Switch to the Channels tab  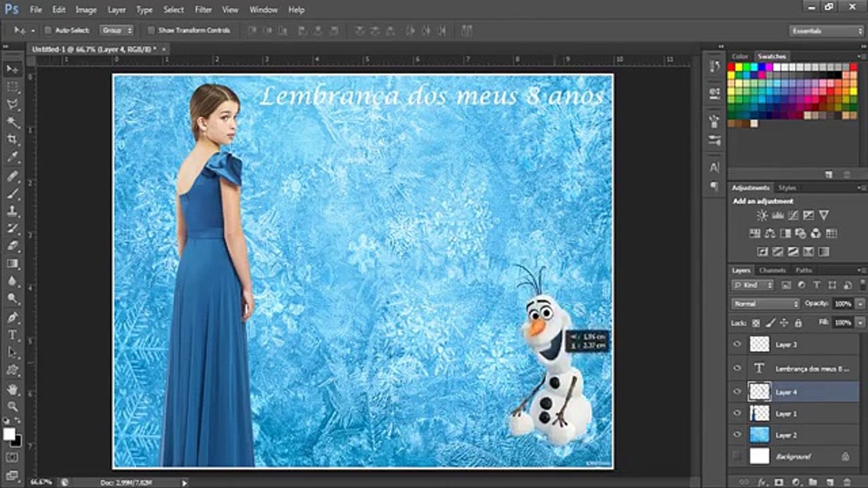coord(772,270)
